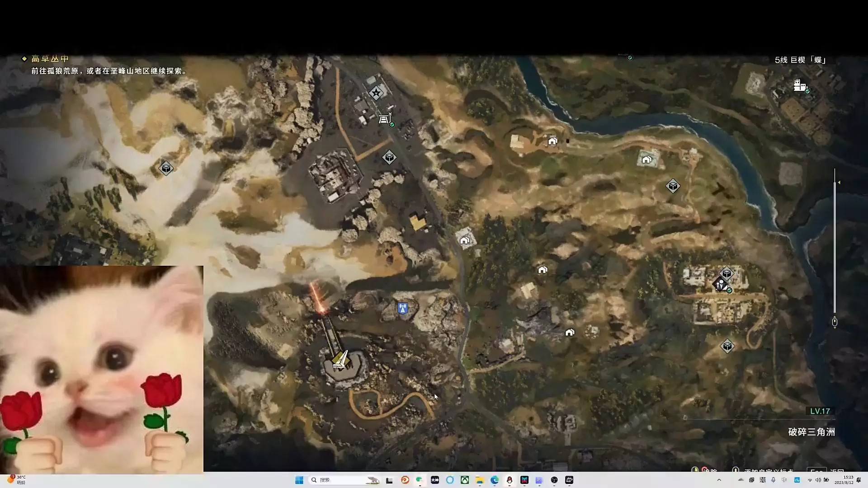The height and width of the screenshot is (488, 868).
Task: Click the server line label 5线 巨楔「蝶」
Action: click(801, 60)
